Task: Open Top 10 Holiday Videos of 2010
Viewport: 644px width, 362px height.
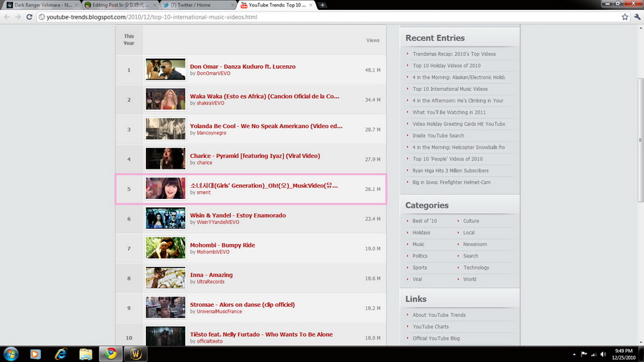Action: [x=447, y=66]
